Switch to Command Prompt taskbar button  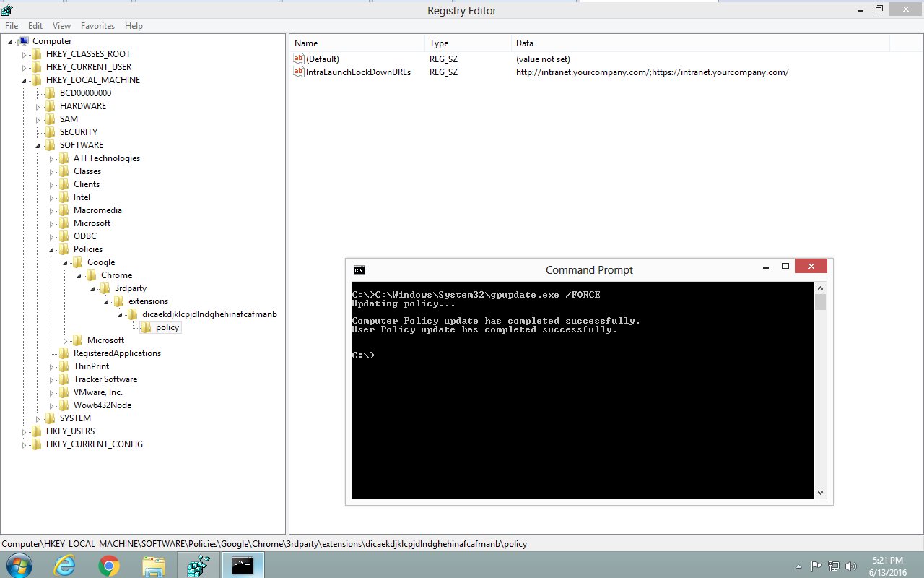point(243,566)
